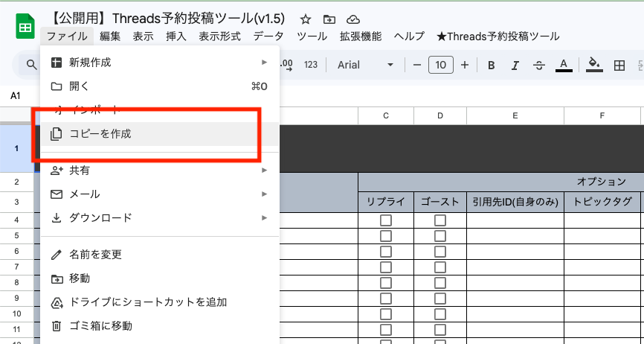
Task: Toggle italic text formatting
Action: pyautogui.click(x=515, y=66)
